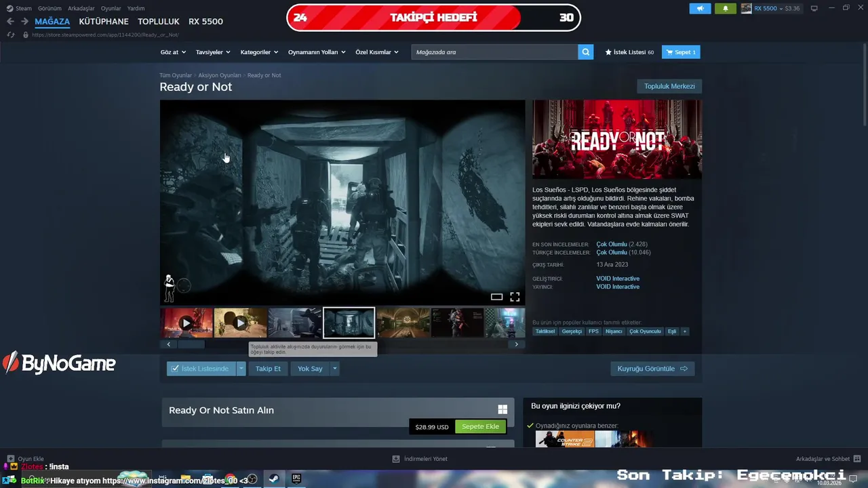Click the Tüm Oyunlar breadcrumb link
Screen dimensions: 868x488
(176, 75)
